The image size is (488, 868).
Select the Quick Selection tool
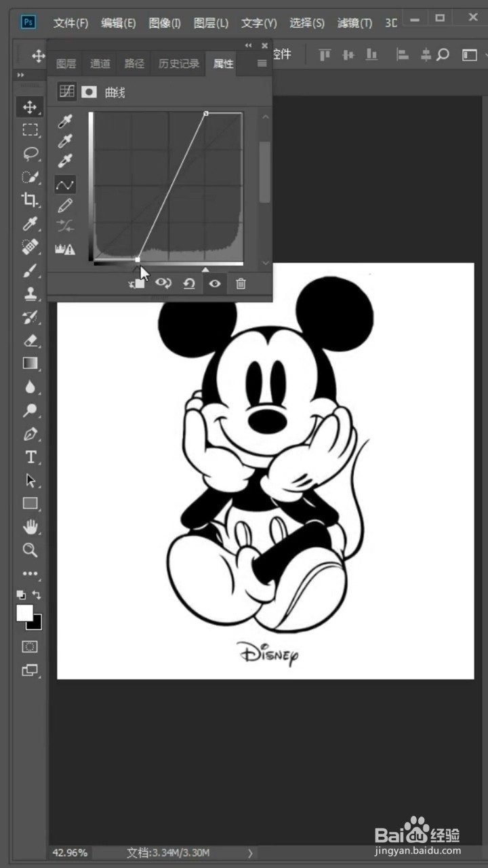point(30,177)
